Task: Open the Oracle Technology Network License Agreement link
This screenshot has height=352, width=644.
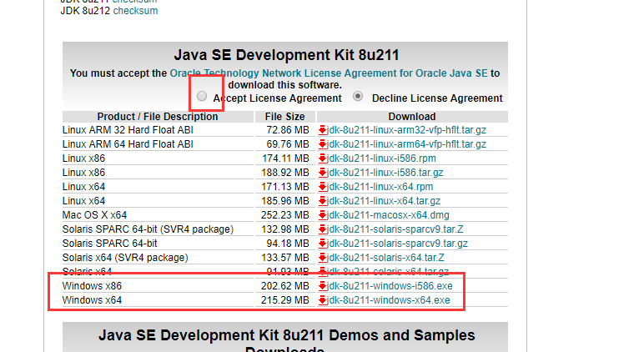Action: pyautogui.click(x=329, y=73)
